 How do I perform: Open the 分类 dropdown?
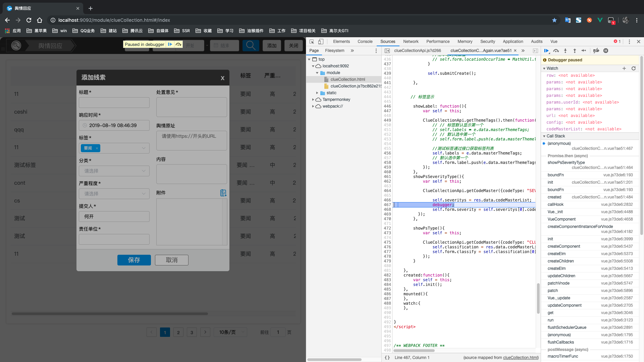point(114,171)
